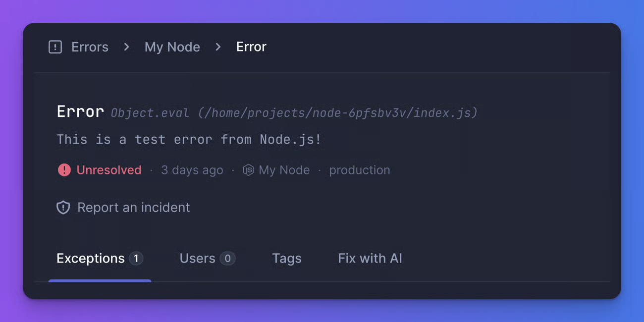This screenshot has width=644, height=322.
Task: Click the production environment label
Action: [x=360, y=170]
